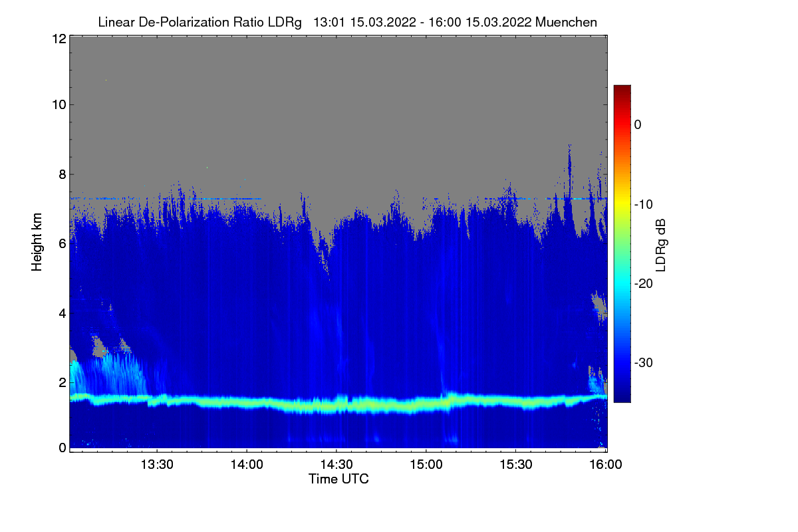
Task: Click the plot title mentioning Muenchen
Action: tap(347, 22)
